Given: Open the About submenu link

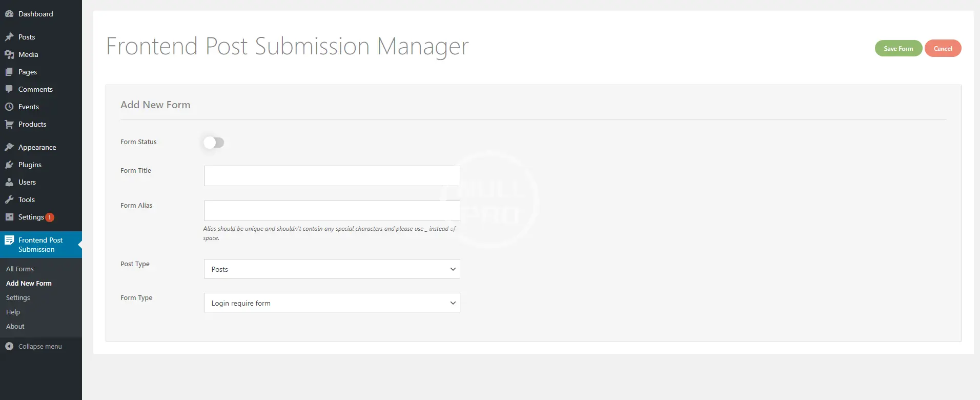Looking at the screenshot, I should click(x=15, y=326).
